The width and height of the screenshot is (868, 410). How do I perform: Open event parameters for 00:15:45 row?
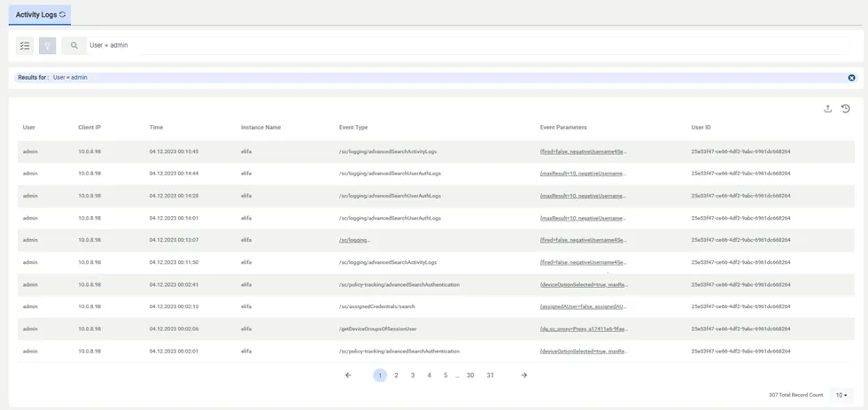click(x=584, y=151)
